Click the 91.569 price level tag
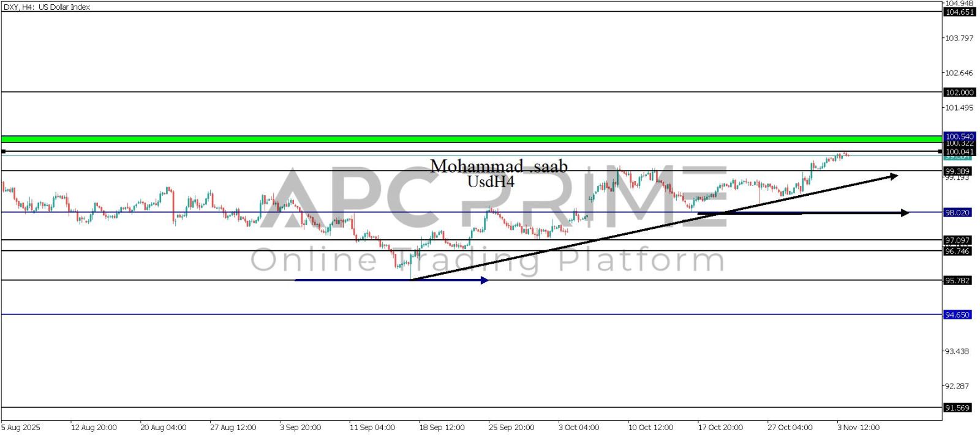 (957, 407)
